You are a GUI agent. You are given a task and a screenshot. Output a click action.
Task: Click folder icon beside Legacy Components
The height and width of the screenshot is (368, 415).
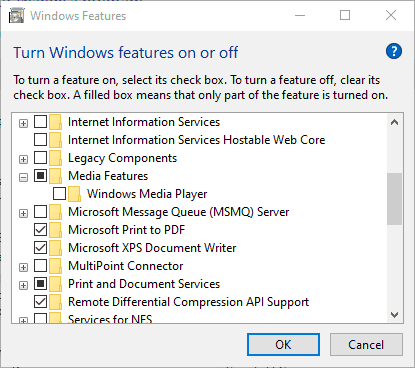pyautogui.click(x=55, y=158)
